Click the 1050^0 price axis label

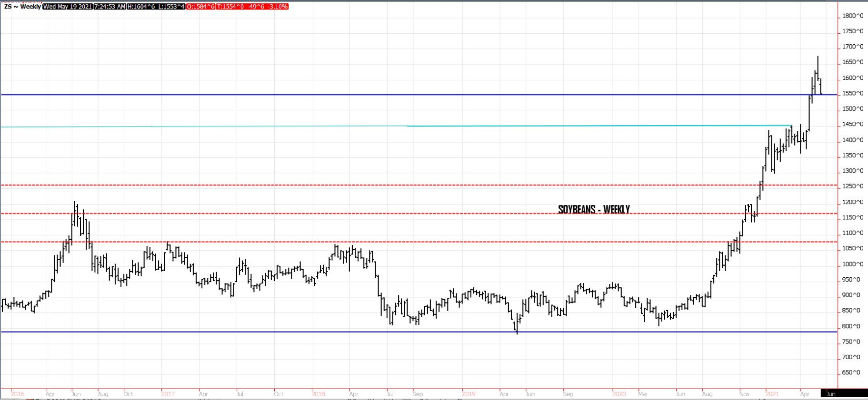click(853, 248)
